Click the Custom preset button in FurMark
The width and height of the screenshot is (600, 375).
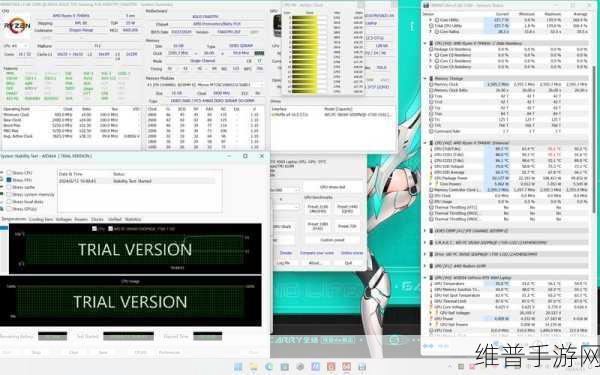332,240
